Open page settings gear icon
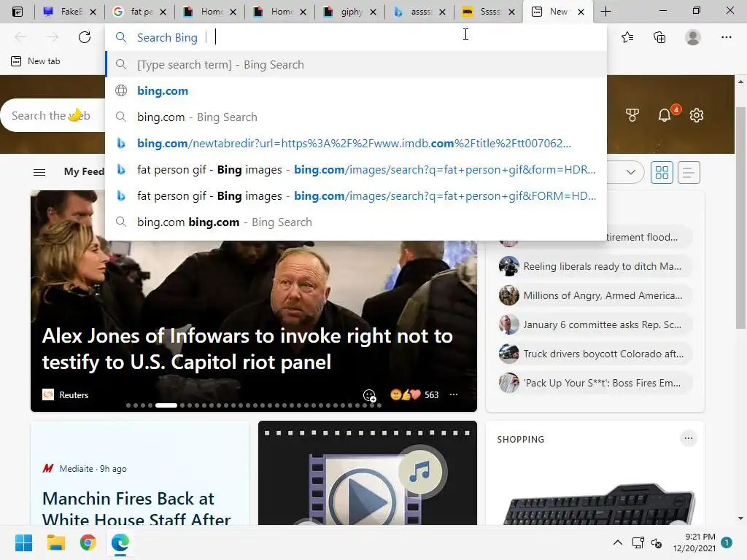This screenshot has width=747, height=560. (x=697, y=115)
